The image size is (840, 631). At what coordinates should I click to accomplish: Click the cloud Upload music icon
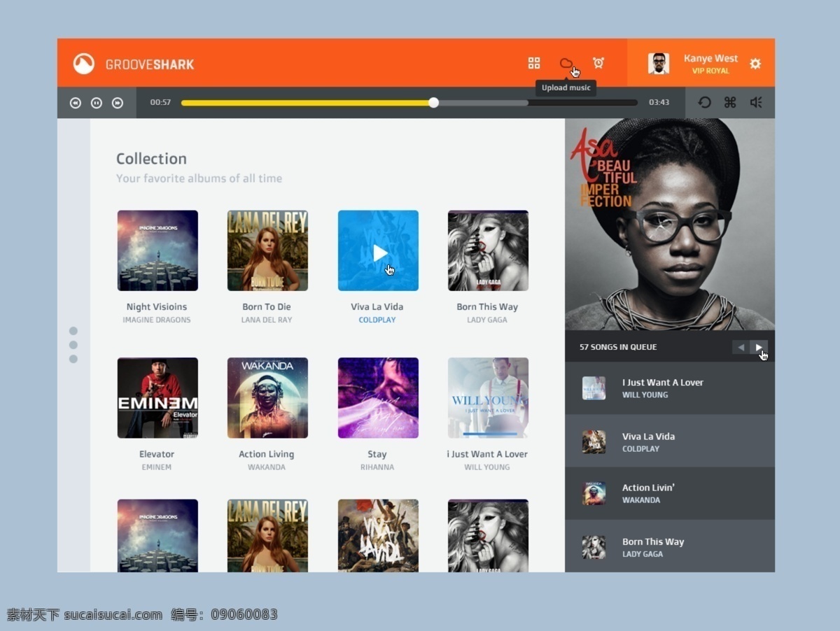click(x=566, y=63)
